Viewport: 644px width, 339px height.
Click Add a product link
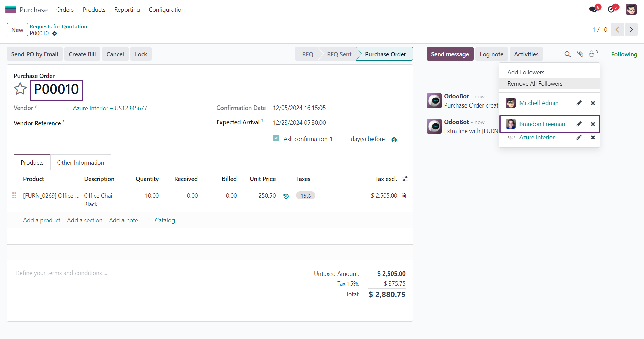(x=42, y=220)
